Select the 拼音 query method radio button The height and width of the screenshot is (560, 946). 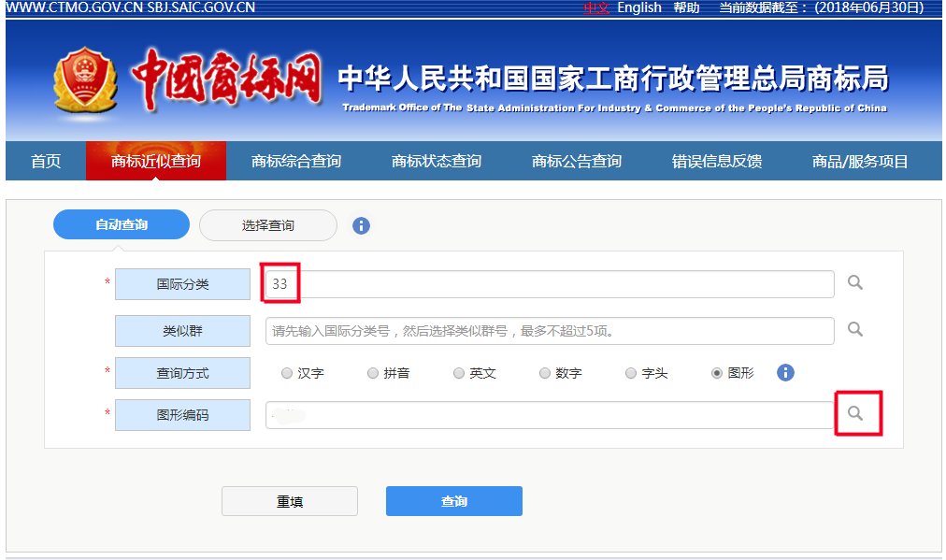[373, 372]
